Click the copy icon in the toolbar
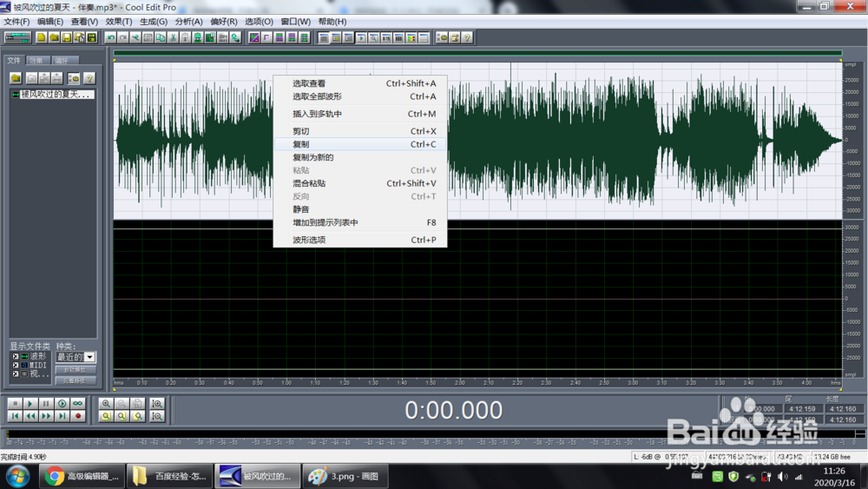The width and height of the screenshot is (868, 489). pos(161,37)
